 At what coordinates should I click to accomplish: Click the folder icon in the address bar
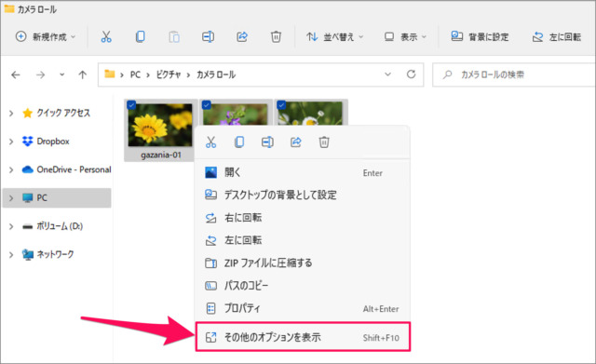(110, 74)
